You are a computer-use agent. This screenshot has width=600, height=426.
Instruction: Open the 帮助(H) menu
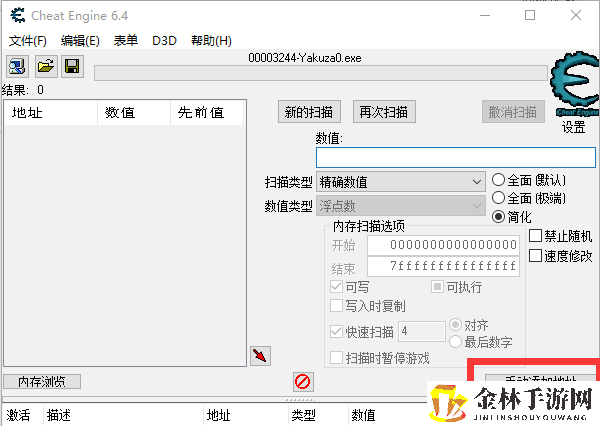coord(211,41)
